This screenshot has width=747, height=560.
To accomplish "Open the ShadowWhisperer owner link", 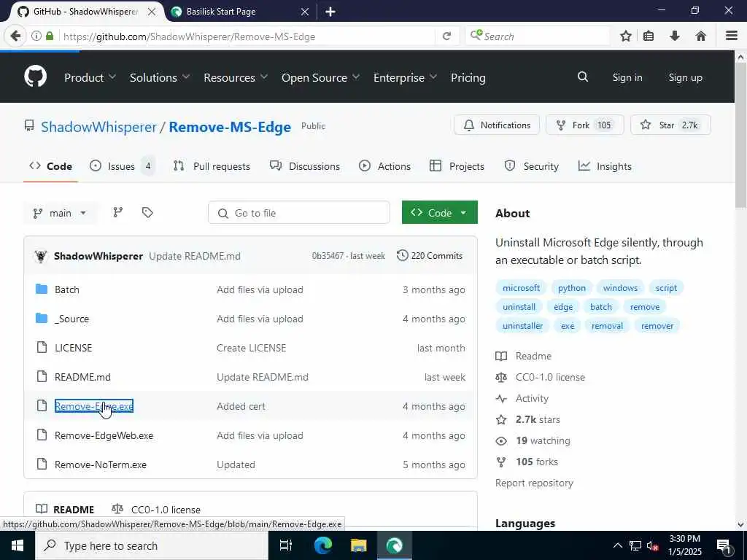I will (98, 127).
